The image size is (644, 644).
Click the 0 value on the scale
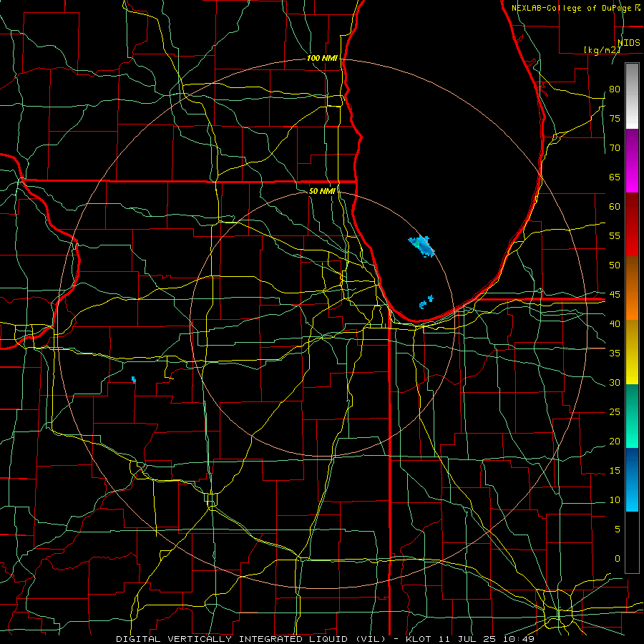[618, 558]
